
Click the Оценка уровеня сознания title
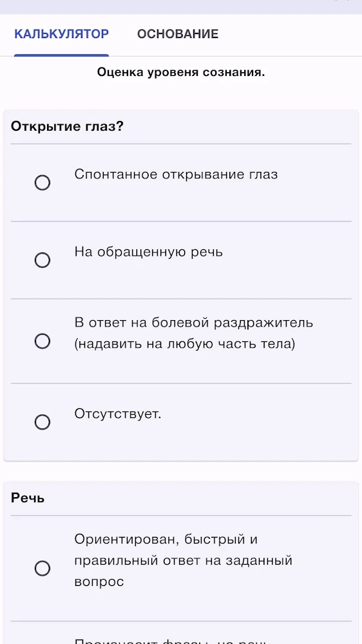pyautogui.click(x=181, y=72)
